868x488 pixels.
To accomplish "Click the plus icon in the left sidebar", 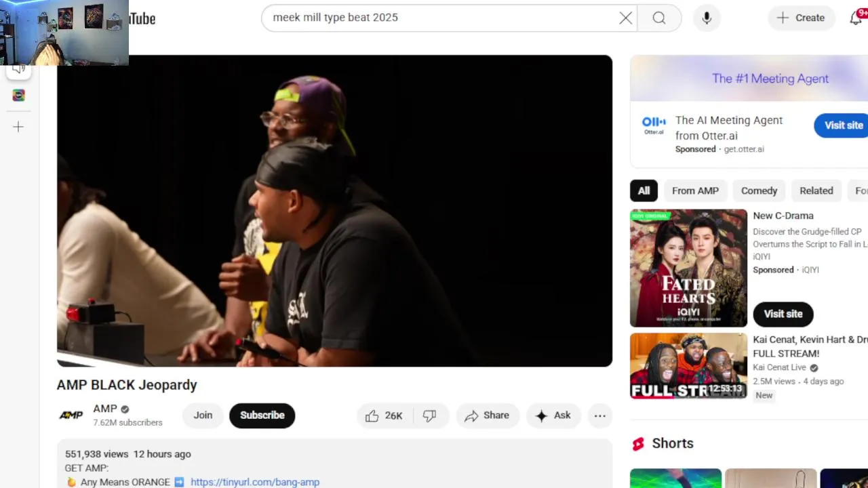I will 18,127.
